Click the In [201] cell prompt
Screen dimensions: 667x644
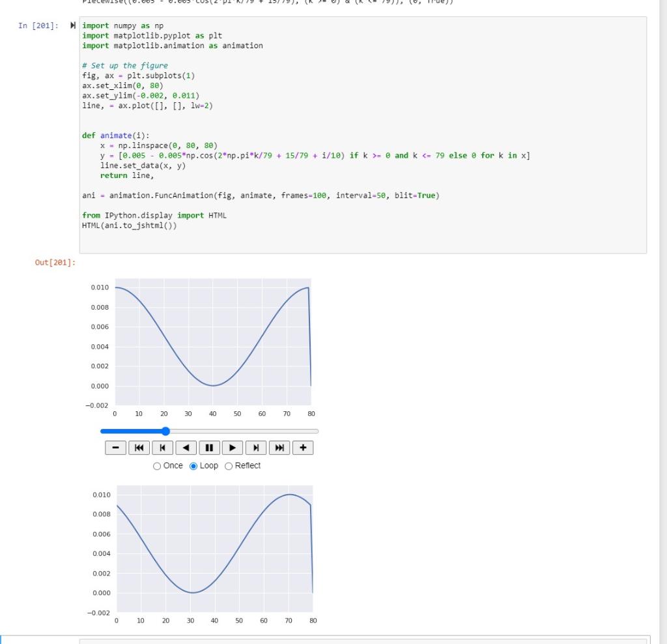click(38, 25)
